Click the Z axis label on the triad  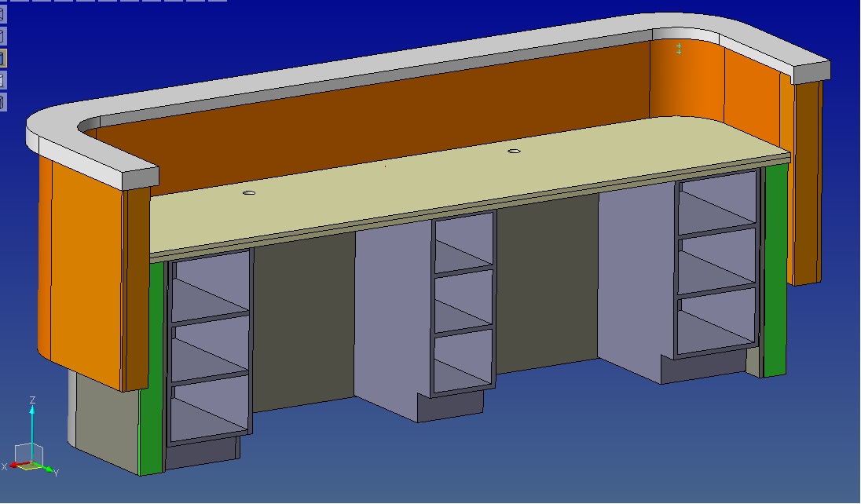point(32,400)
